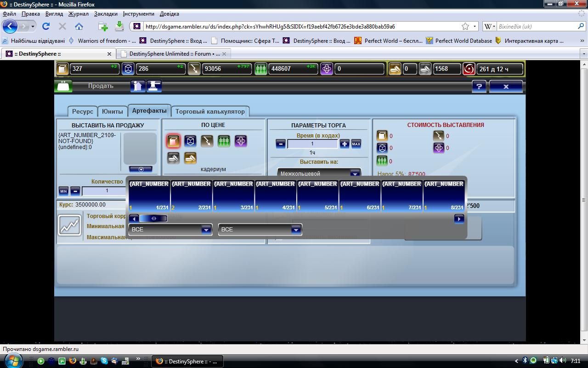
Task: Click the green market basket icon
Action: (x=63, y=86)
